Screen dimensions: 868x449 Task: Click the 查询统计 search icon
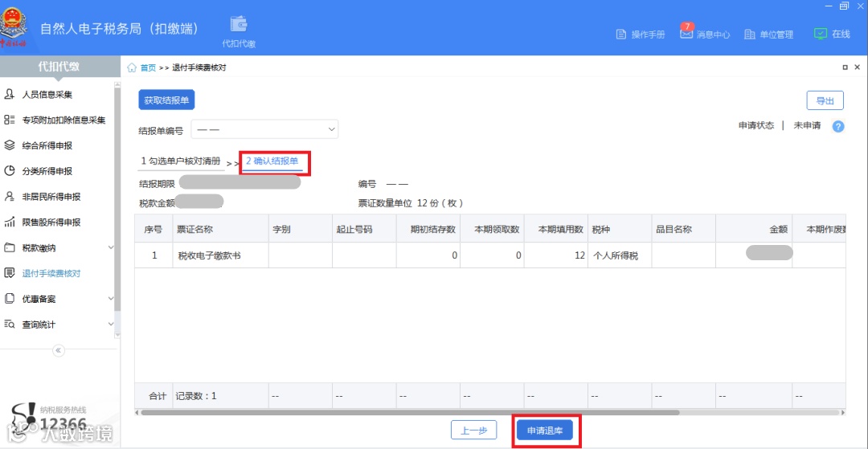point(9,325)
